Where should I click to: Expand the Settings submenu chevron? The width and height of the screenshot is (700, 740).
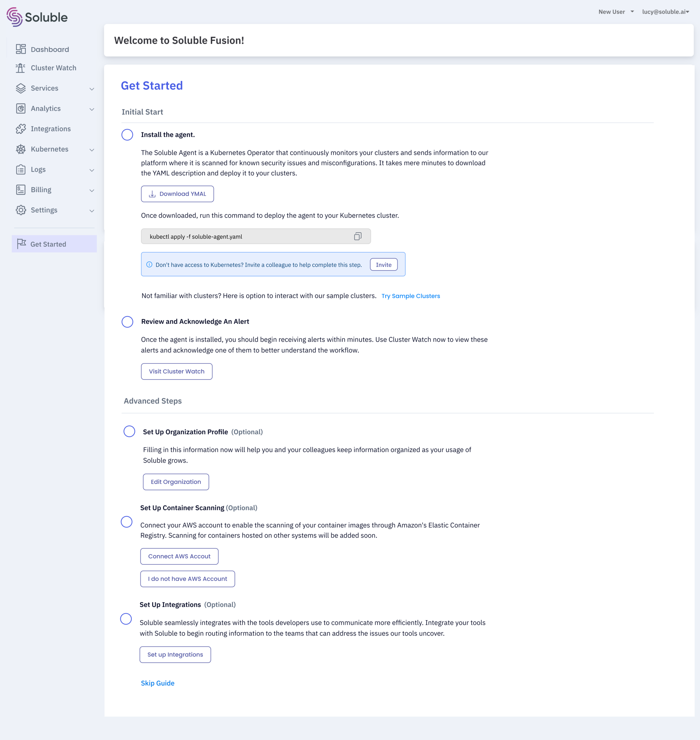tap(92, 211)
